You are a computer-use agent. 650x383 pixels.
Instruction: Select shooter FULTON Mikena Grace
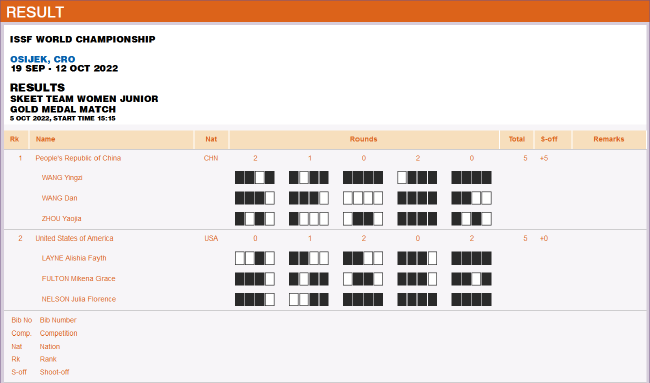coord(78,279)
